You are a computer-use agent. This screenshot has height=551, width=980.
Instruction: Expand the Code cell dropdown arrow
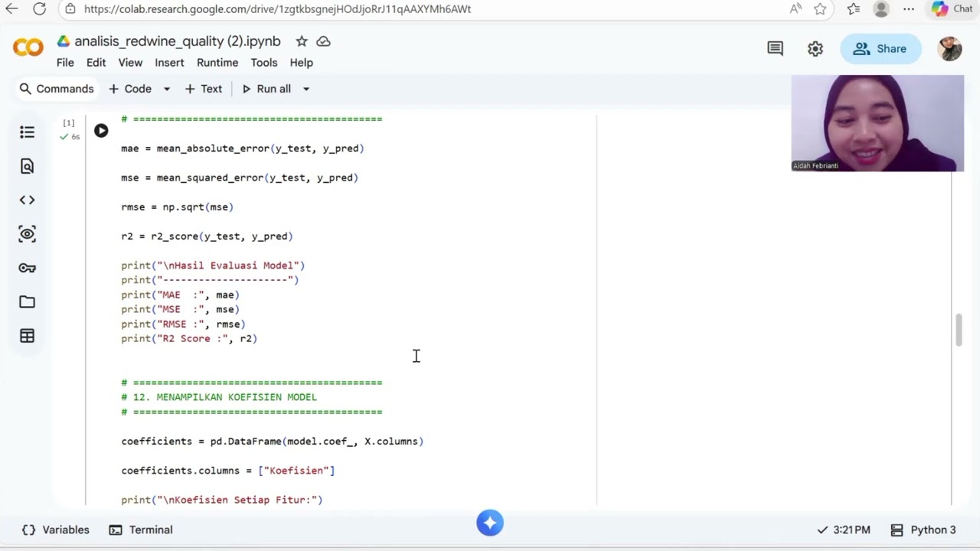(x=166, y=89)
